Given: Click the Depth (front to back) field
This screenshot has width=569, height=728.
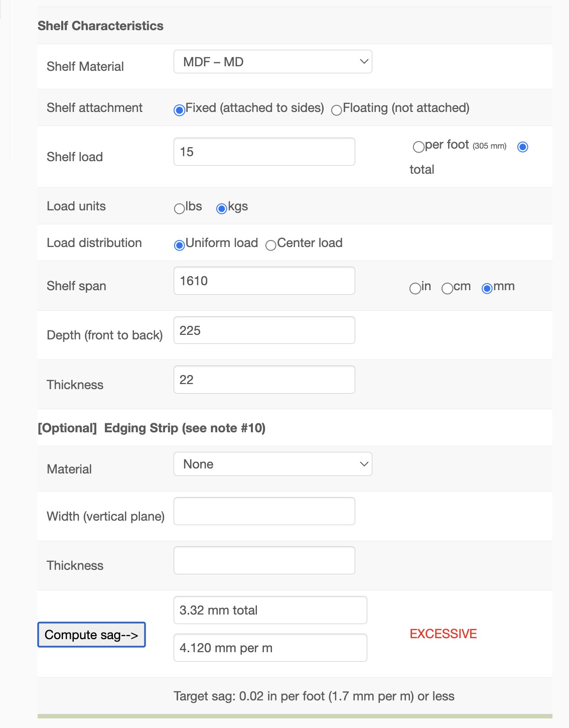Looking at the screenshot, I should 264,330.
